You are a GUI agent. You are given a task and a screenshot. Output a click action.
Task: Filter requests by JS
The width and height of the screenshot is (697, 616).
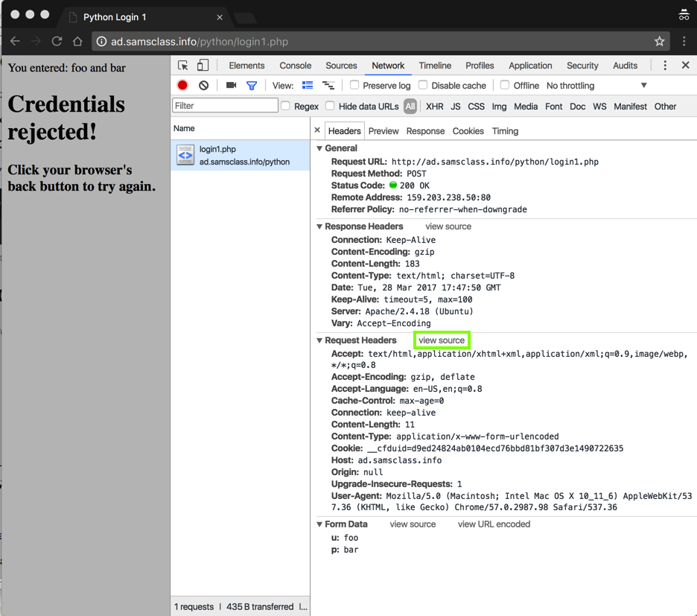[x=455, y=107]
